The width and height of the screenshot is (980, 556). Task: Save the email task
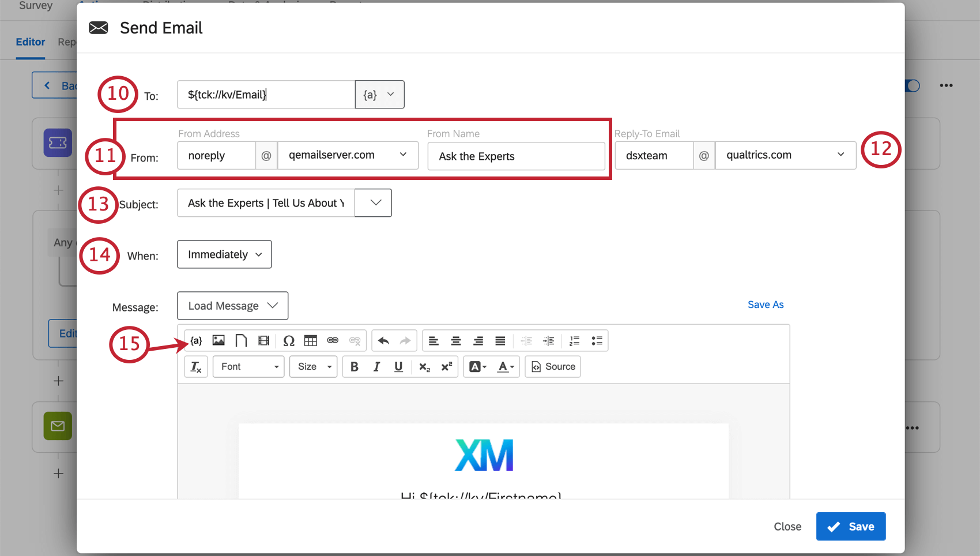tap(851, 526)
